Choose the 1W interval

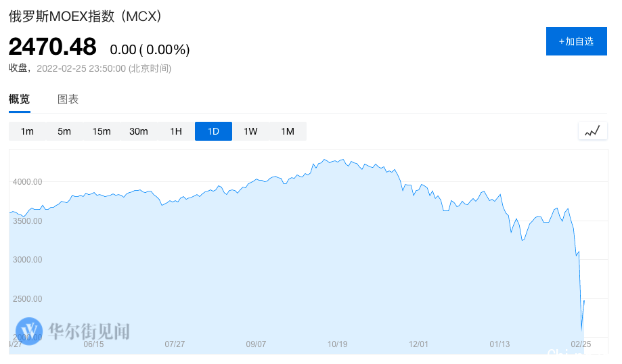250,131
